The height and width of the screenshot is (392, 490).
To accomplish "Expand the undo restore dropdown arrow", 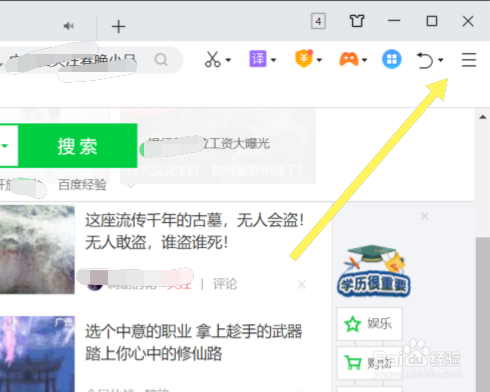I will (441, 60).
